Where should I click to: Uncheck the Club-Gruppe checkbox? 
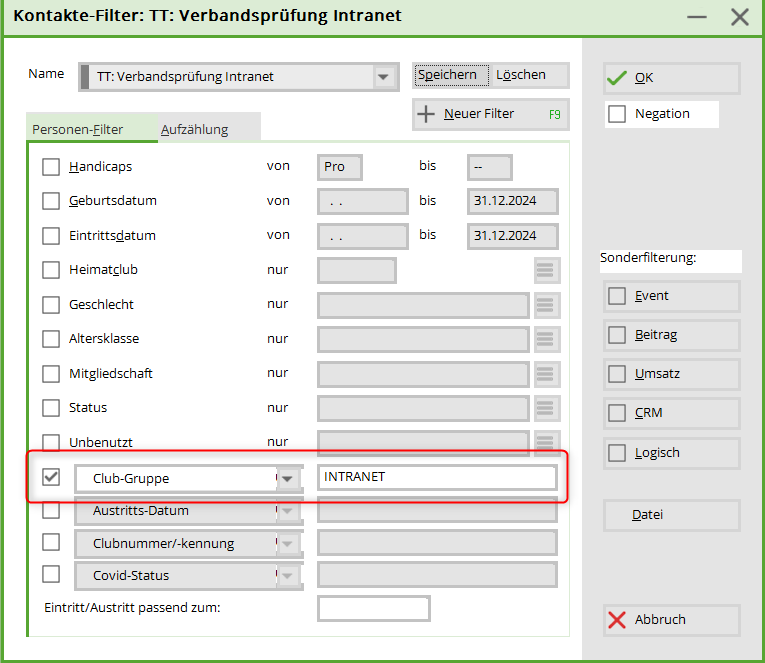click(x=51, y=478)
